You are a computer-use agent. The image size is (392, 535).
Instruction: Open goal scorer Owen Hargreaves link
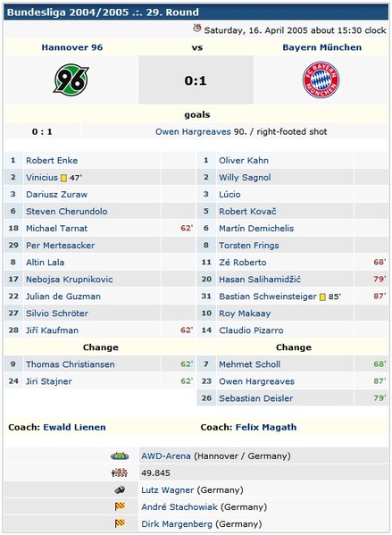(x=193, y=131)
